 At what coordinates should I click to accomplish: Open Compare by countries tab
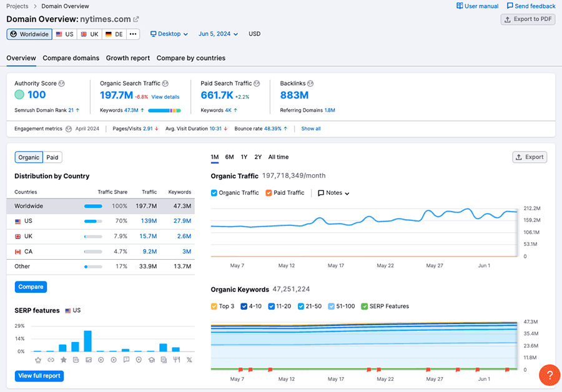[x=191, y=58]
